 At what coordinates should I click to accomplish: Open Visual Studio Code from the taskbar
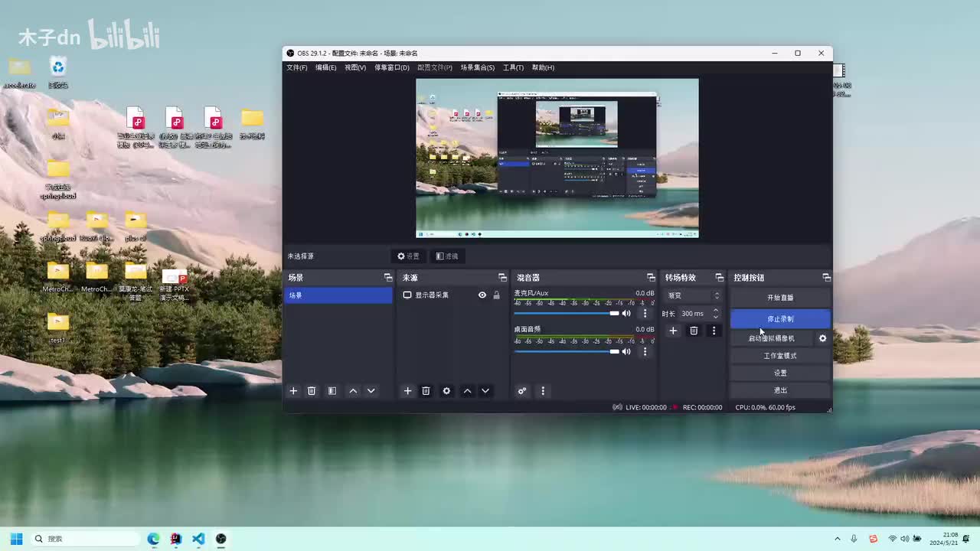click(198, 539)
